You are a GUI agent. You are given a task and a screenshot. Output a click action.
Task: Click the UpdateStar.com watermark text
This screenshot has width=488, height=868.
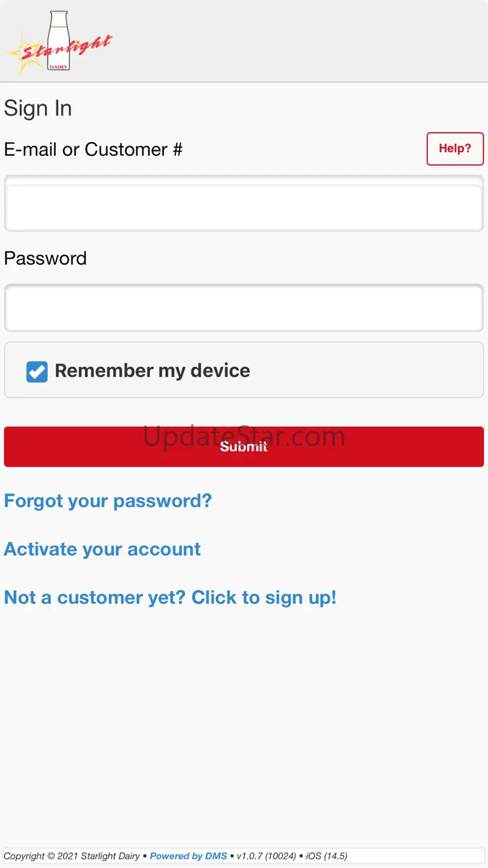point(244,436)
